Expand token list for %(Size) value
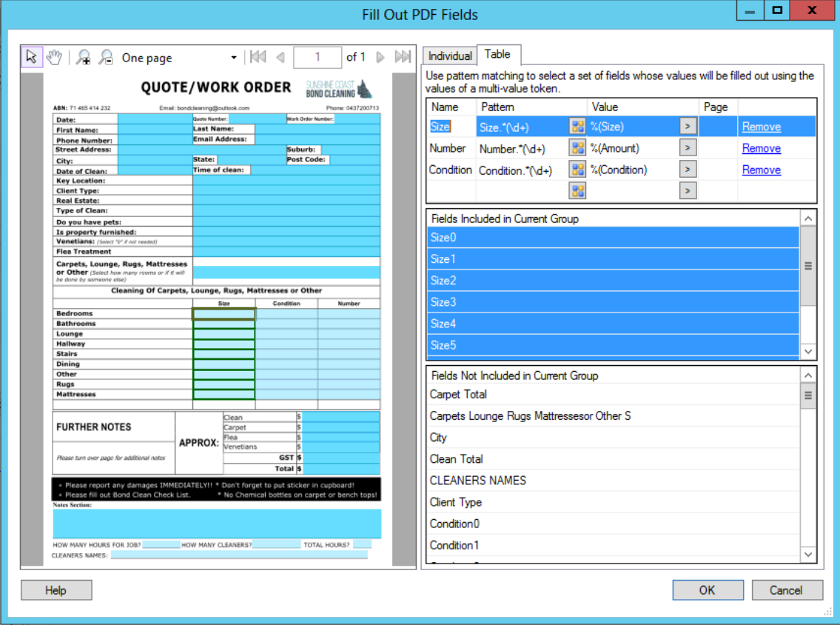This screenshot has width=840, height=625. pyautogui.click(x=688, y=127)
